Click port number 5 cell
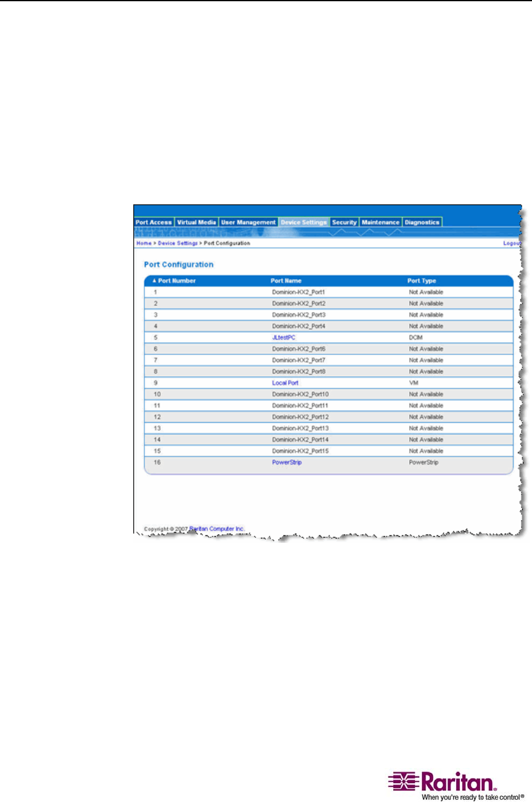532x809 pixels. [155, 337]
